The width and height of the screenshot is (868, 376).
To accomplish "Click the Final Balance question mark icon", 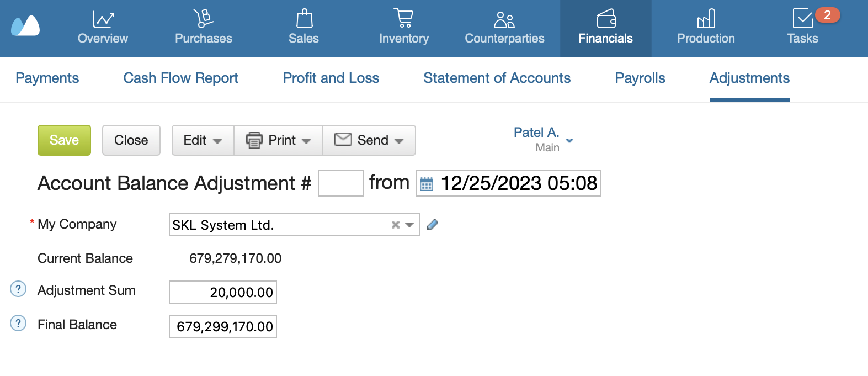I will tap(18, 324).
